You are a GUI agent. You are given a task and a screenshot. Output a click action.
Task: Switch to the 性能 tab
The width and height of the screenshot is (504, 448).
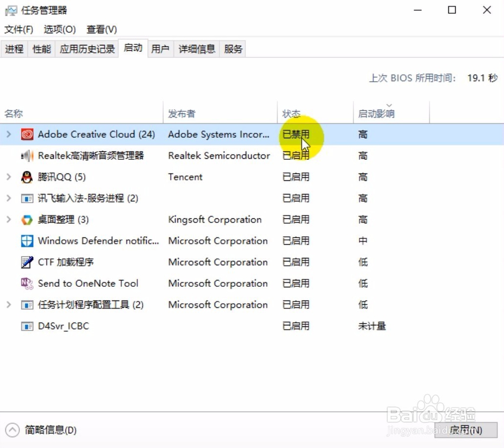pos(41,49)
